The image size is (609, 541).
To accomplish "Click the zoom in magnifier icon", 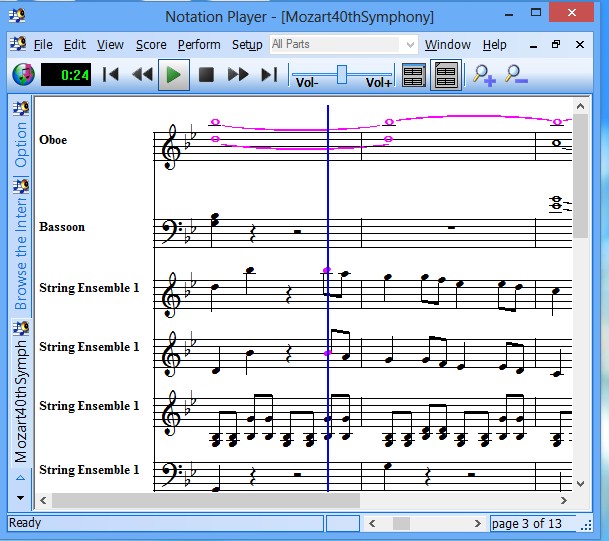I will (x=484, y=74).
